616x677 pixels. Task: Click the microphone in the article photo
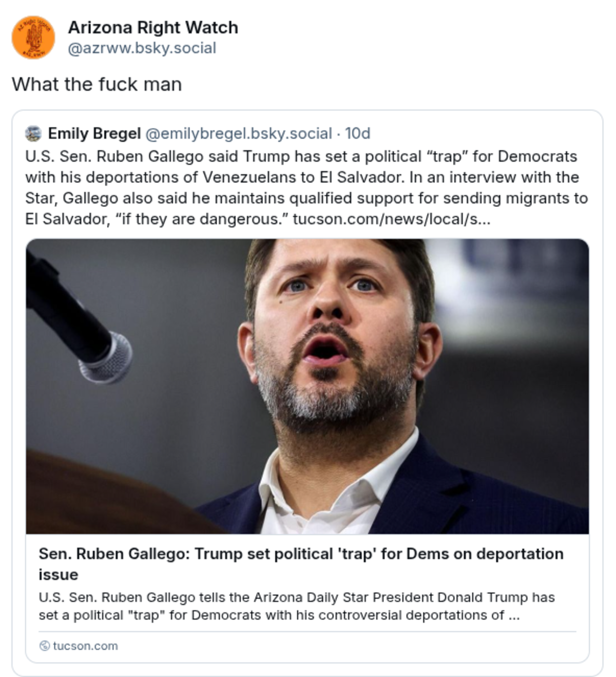(105, 356)
